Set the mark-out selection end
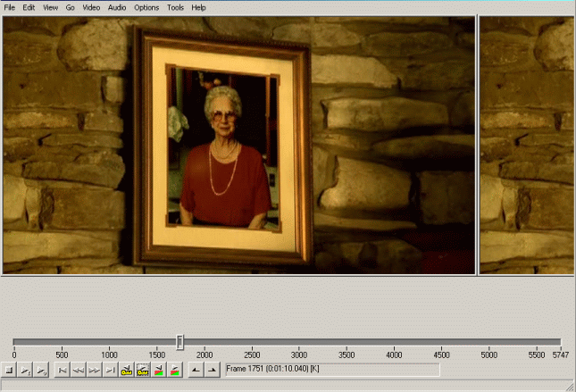The image size is (576, 392). [x=212, y=370]
